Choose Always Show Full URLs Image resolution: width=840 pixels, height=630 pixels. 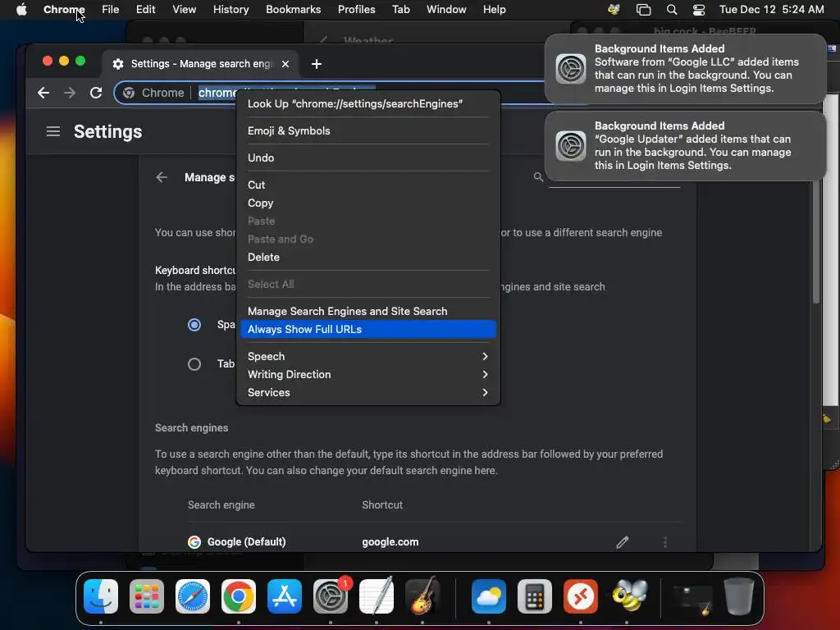click(x=368, y=330)
